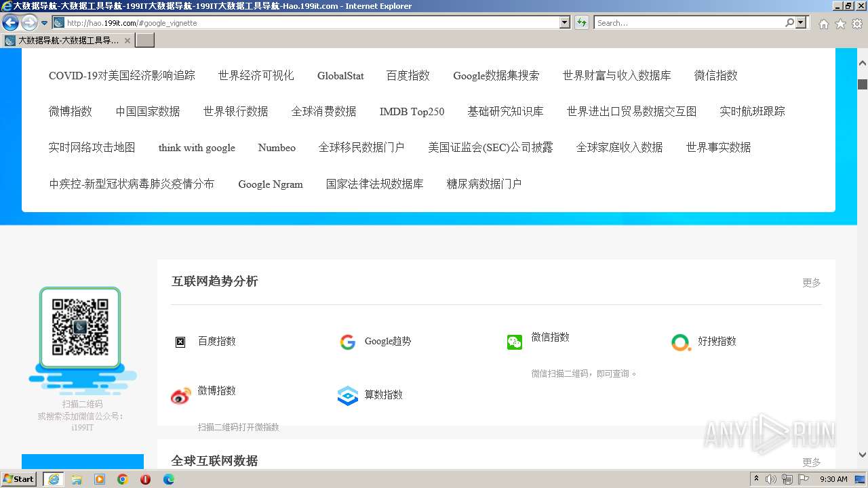Screen dimensions: 868x488
Task: Open a new blank tab
Action: 145,41
